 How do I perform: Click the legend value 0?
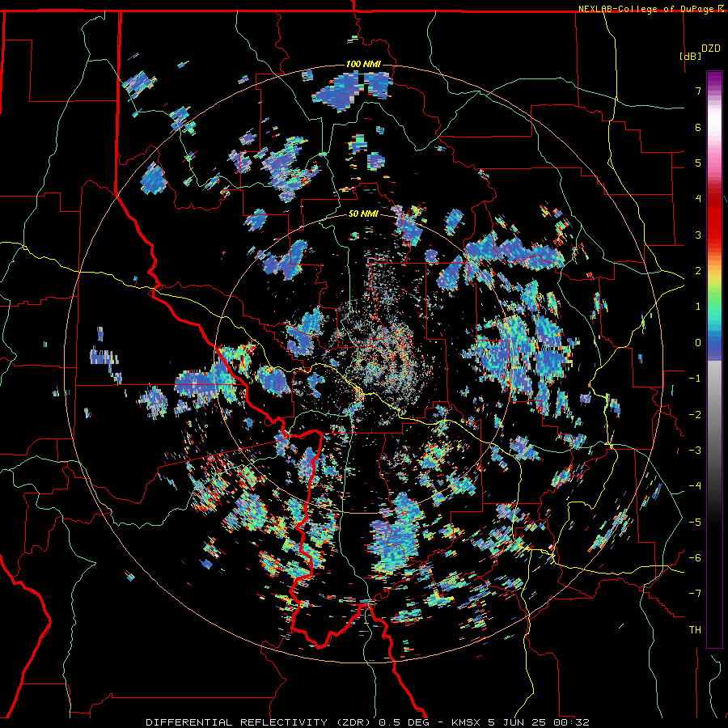pyautogui.click(x=698, y=343)
